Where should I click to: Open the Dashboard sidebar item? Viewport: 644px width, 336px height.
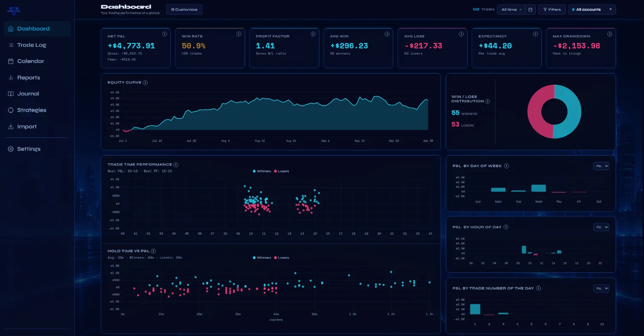pos(37,29)
